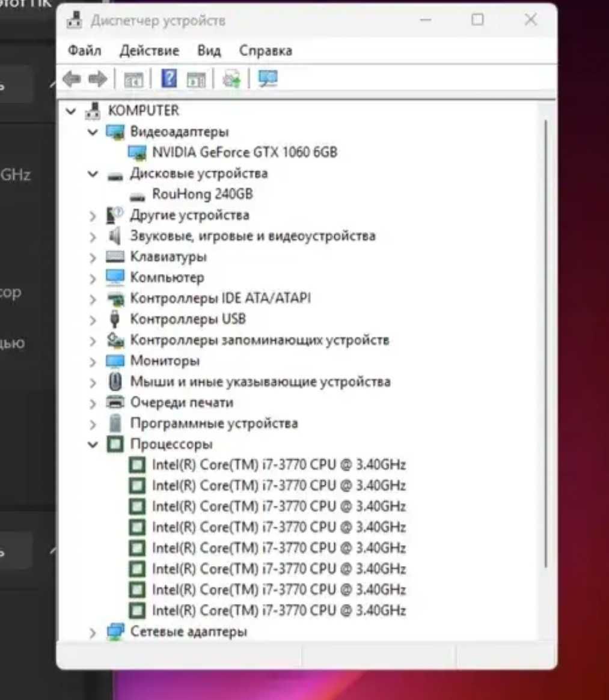
Task: Expand Звуковые, игровые и видеоустройства branch
Action: click(x=93, y=237)
